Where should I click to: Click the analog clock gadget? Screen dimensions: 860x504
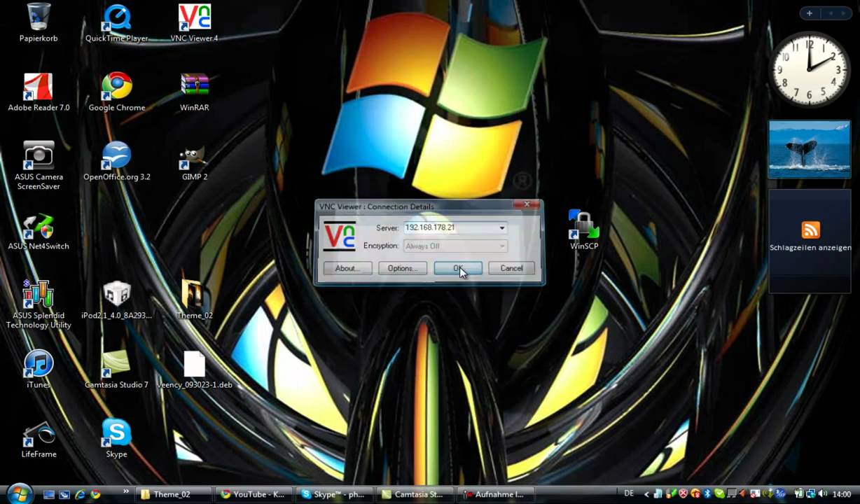tap(810, 69)
